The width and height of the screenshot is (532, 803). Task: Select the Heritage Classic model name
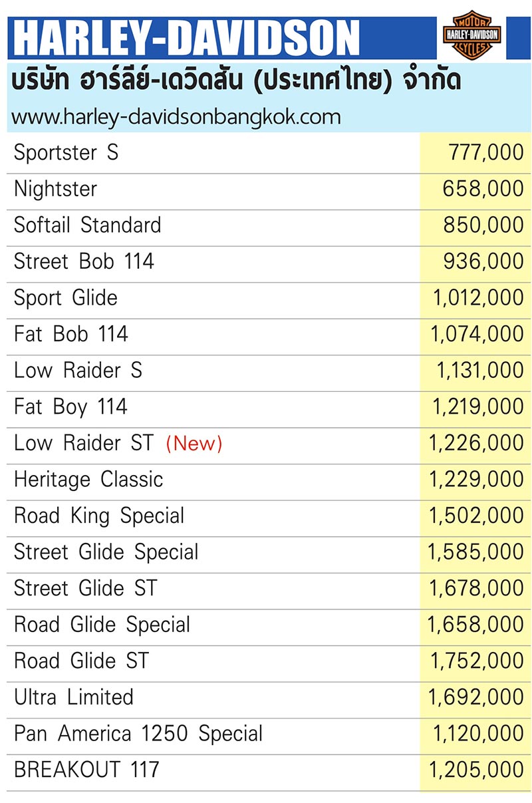[88, 479]
